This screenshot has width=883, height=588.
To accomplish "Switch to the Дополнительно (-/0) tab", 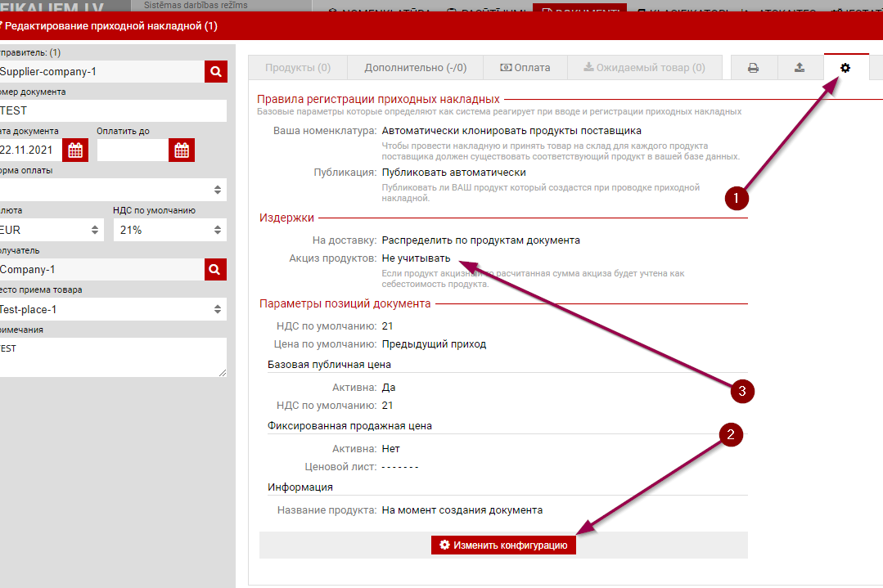I will [415, 68].
